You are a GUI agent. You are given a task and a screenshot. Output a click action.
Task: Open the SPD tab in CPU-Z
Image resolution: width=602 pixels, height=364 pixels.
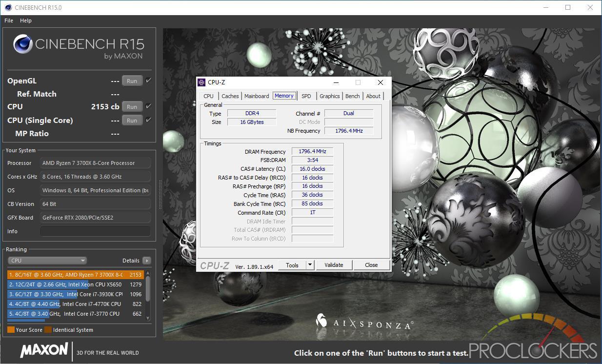[306, 96]
